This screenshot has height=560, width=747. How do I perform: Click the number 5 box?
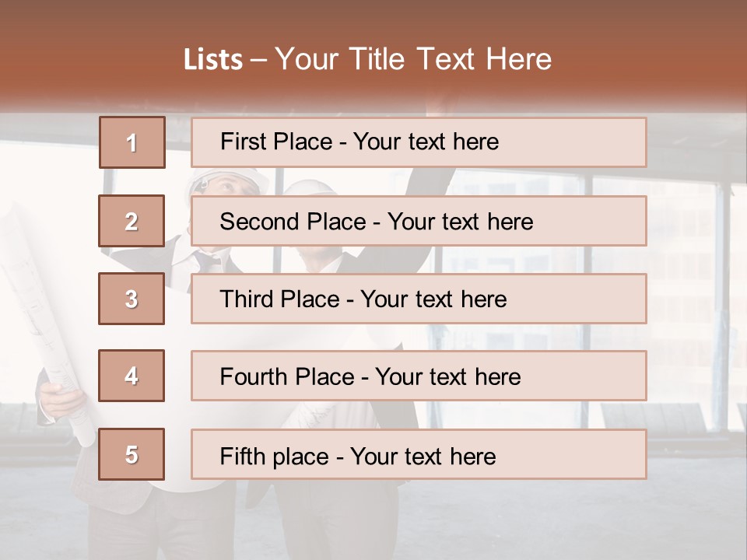(x=132, y=454)
